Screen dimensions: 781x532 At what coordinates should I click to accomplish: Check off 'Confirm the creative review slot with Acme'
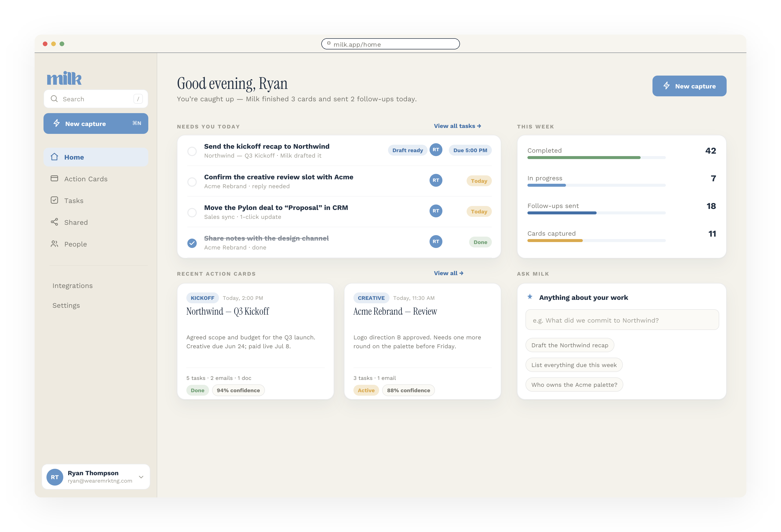[192, 182]
